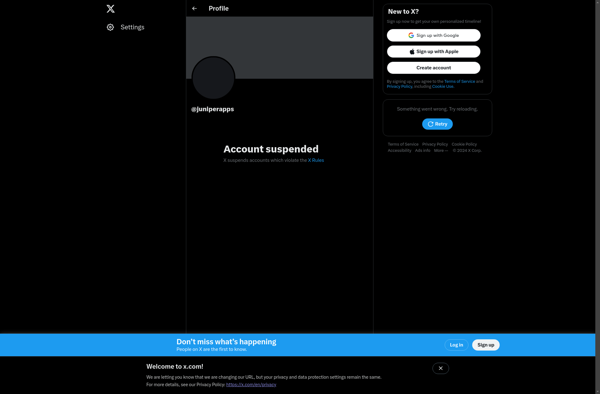600x394 pixels.
Task: Open the Terms of Service signup link
Action: pos(460,81)
